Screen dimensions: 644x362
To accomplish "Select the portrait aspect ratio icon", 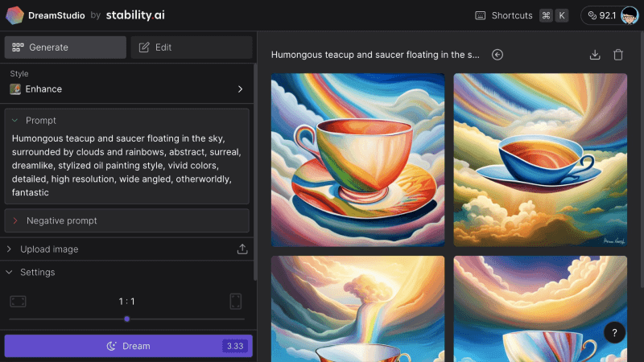I will tap(236, 302).
